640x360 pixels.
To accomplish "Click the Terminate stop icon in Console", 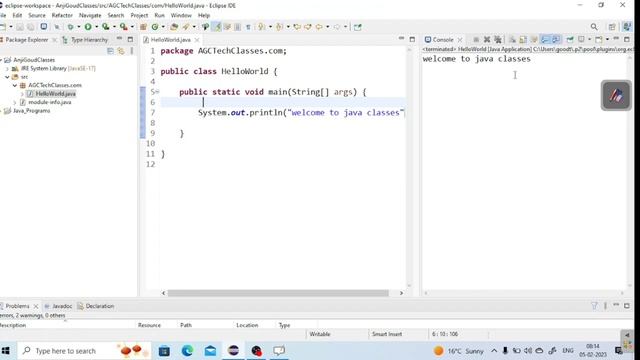I will tap(476, 40).
